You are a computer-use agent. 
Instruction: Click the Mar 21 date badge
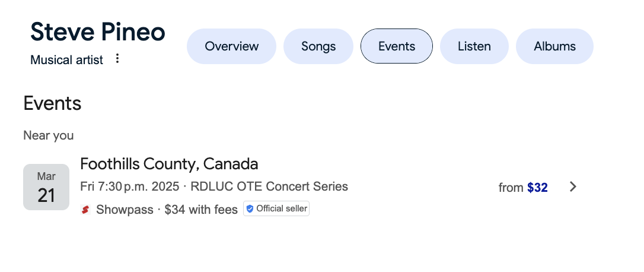pyautogui.click(x=46, y=187)
